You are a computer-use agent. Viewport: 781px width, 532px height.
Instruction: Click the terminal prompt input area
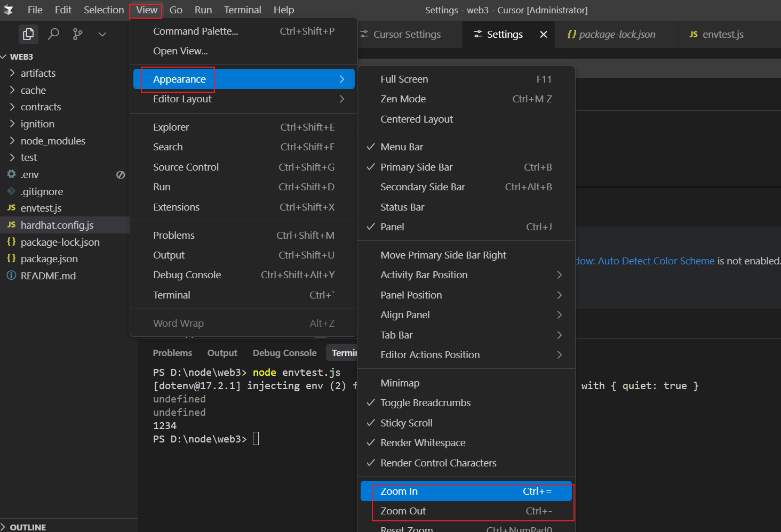point(256,439)
